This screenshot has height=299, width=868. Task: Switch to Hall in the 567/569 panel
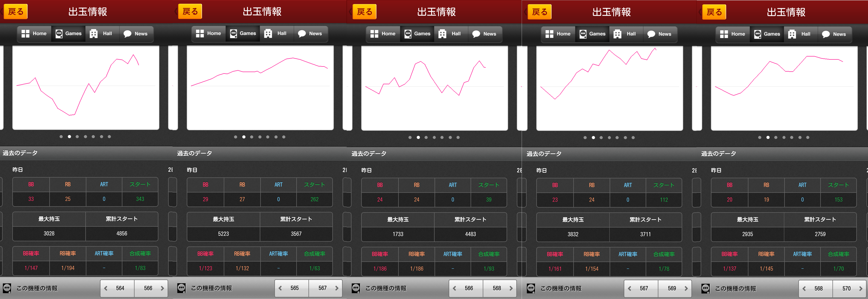coord(626,34)
